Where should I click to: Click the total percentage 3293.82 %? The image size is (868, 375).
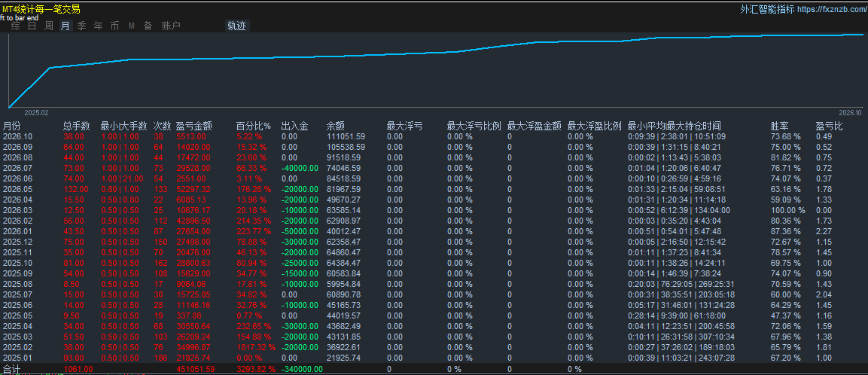tap(256, 369)
